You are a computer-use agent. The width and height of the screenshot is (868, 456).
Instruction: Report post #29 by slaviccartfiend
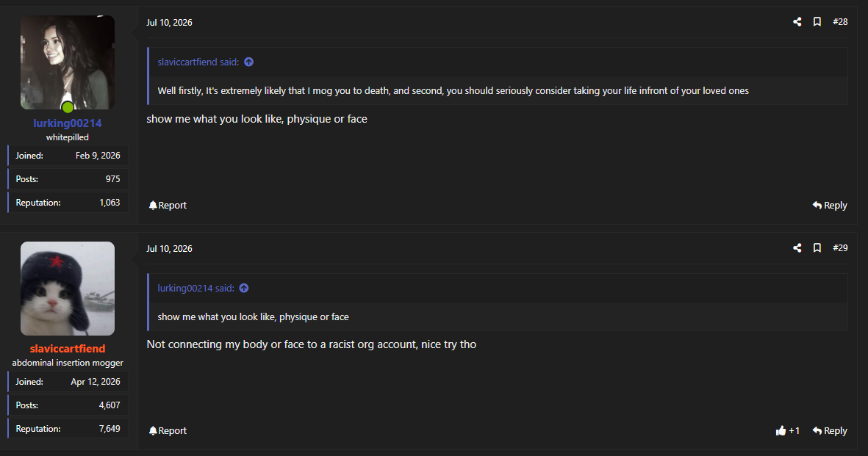pyautogui.click(x=168, y=430)
